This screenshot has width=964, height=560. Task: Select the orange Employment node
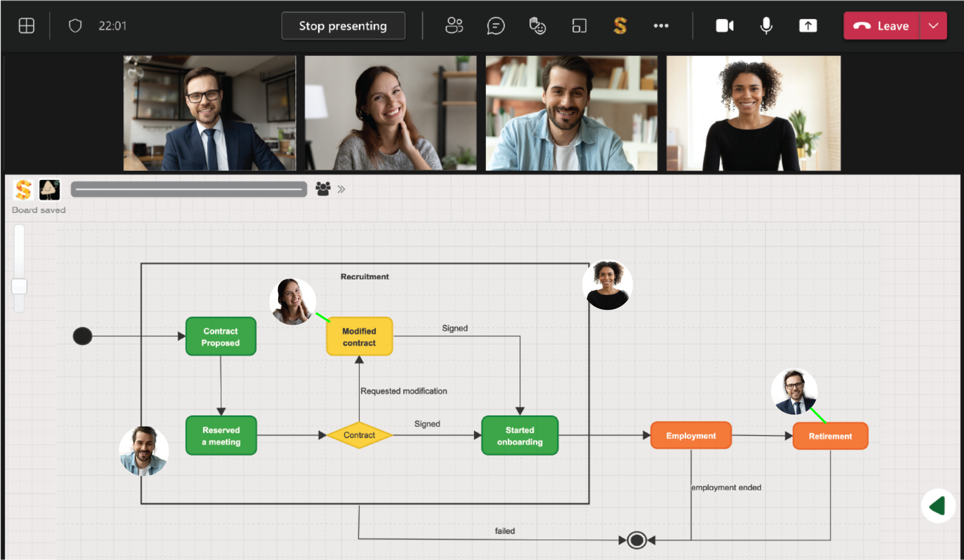pos(691,436)
